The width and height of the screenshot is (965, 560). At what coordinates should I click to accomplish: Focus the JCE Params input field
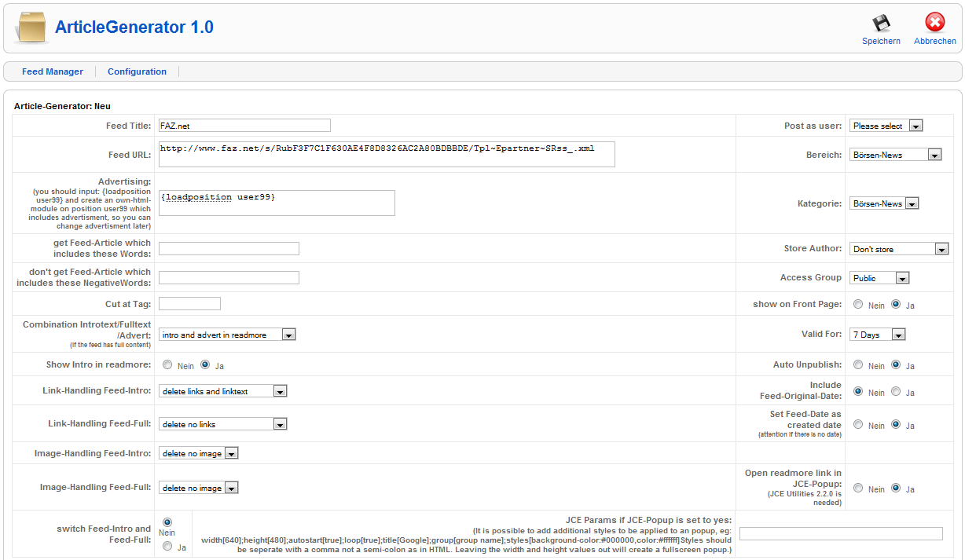[x=841, y=534]
